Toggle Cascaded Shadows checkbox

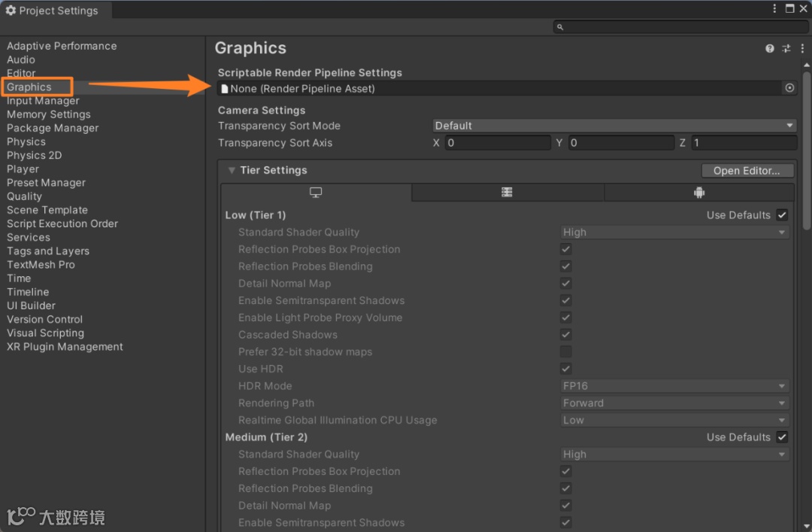(x=565, y=335)
